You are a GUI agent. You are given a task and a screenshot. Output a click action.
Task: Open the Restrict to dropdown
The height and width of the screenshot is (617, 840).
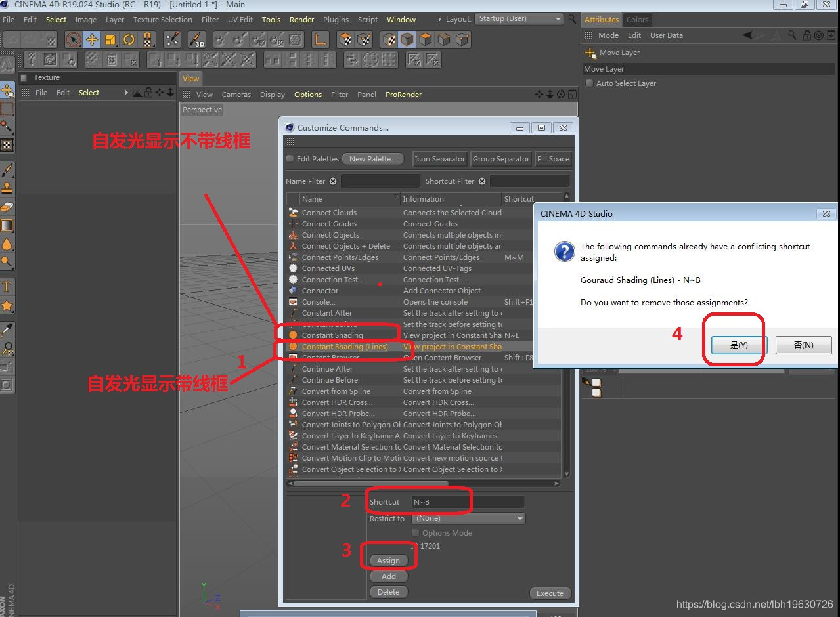click(x=468, y=519)
